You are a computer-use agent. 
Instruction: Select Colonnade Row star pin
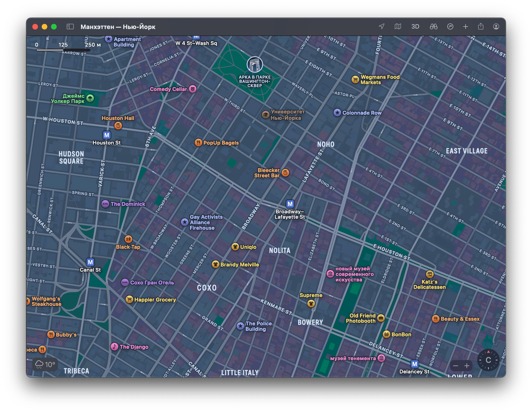[337, 113]
